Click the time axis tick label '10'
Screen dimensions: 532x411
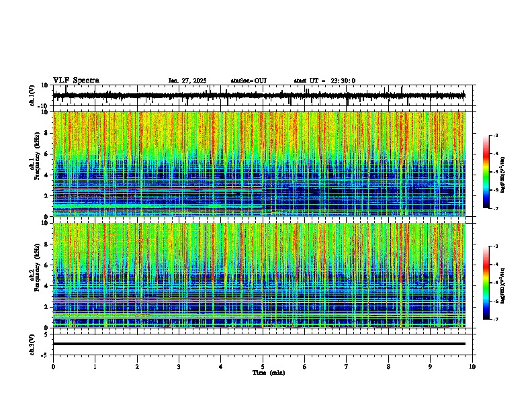point(472,367)
